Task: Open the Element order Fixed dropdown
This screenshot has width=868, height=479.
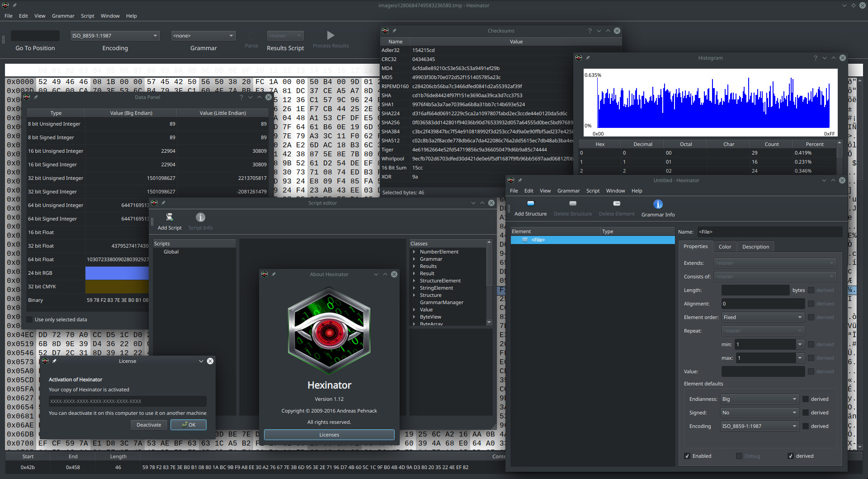Action: pyautogui.click(x=763, y=317)
